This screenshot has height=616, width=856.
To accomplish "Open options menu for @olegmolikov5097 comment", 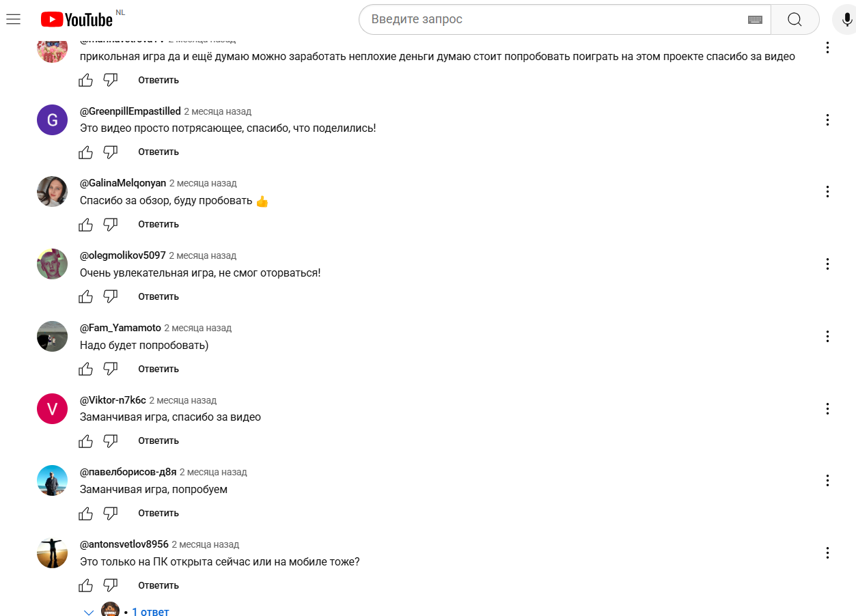I will [827, 264].
